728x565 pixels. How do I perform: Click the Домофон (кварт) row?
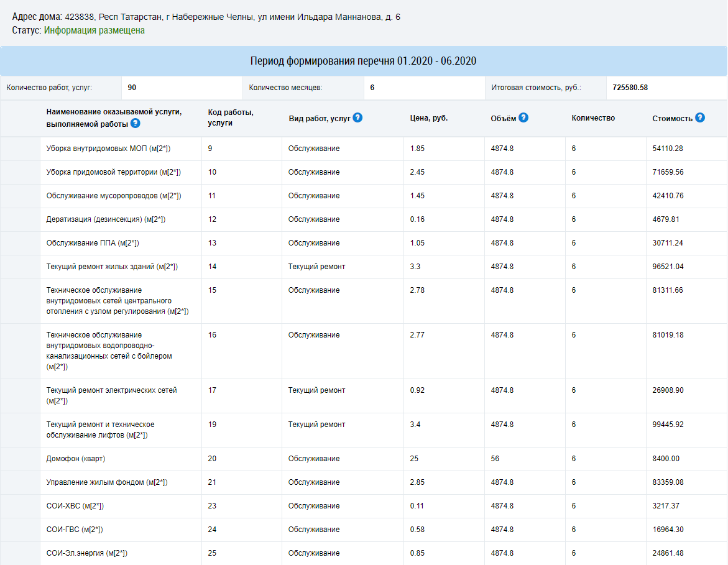tap(364, 459)
